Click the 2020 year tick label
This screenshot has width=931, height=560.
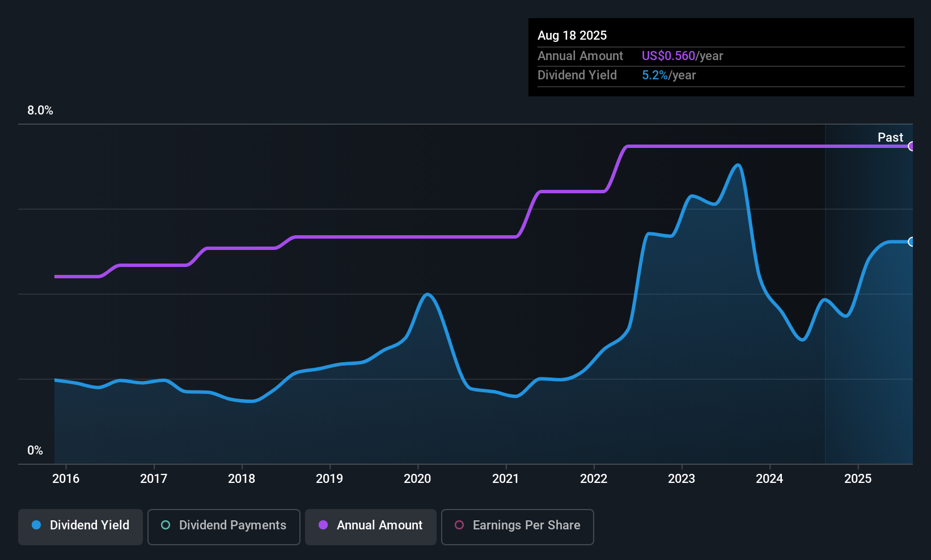click(417, 479)
